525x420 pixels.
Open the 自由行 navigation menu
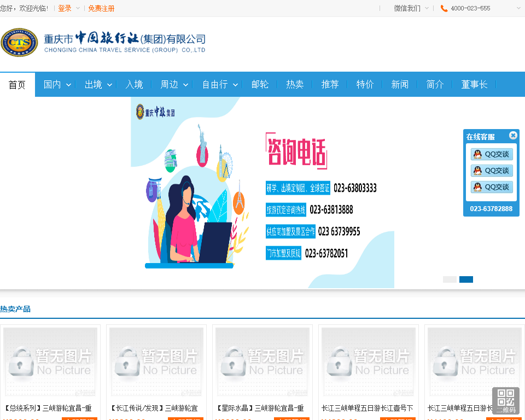point(215,84)
